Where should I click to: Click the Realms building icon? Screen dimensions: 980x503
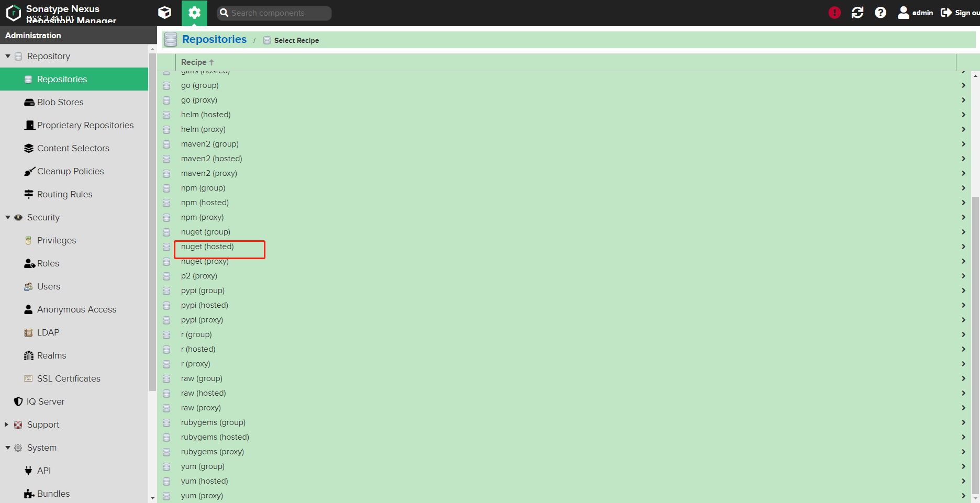pos(29,355)
